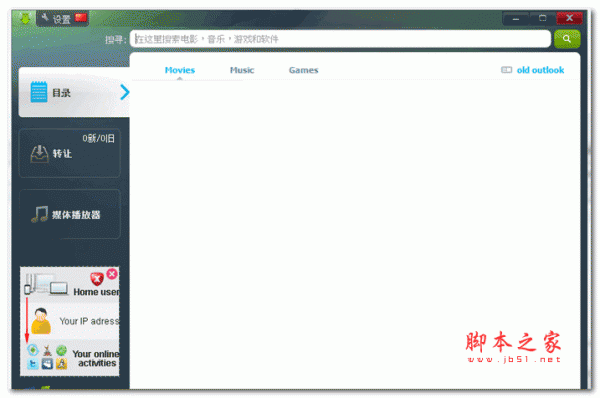Select the Chinese flag language icon
The height and width of the screenshot is (398, 600).
pyautogui.click(x=81, y=18)
